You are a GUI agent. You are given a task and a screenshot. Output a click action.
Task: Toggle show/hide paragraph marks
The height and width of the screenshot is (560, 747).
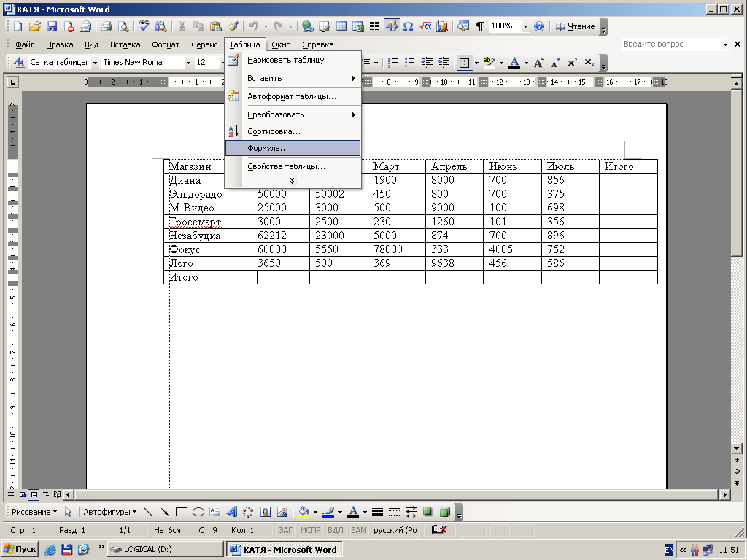[x=480, y=26]
